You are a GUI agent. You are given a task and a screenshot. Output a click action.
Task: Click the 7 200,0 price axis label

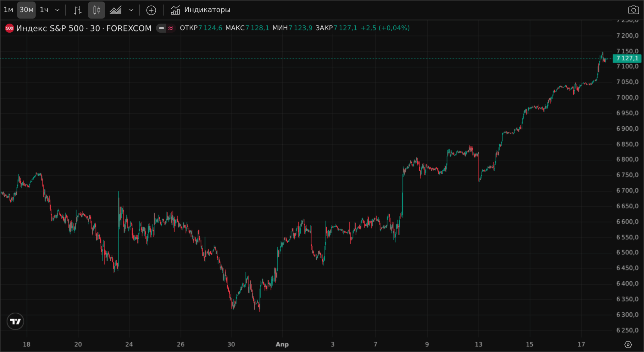[627, 36]
